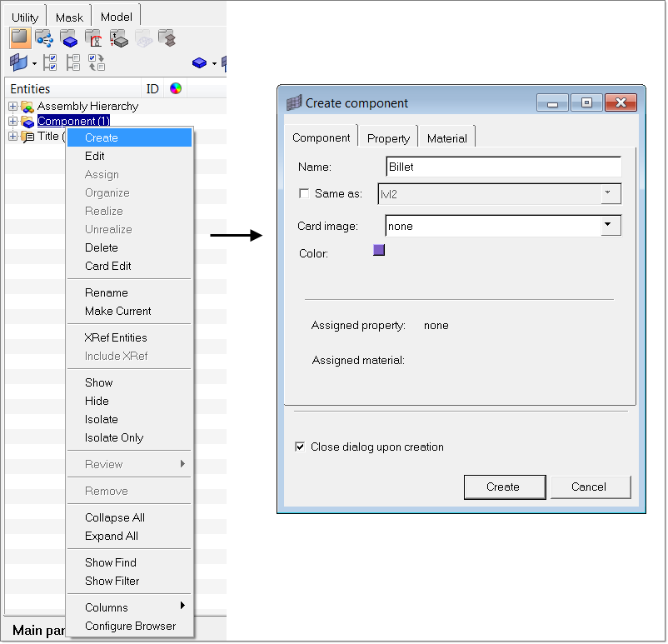668x644 pixels.
Task: Click the Name field containing Billet
Action: tap(503, 167)
